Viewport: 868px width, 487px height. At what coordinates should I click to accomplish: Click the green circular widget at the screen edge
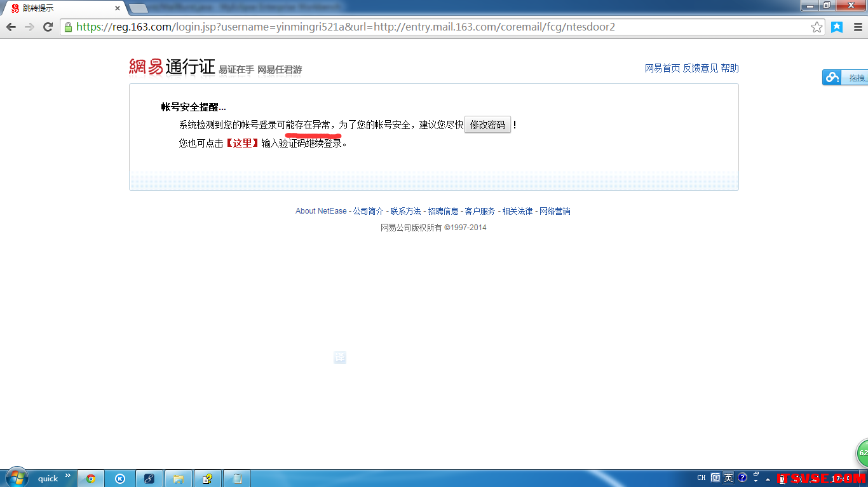tap(862, 453)
